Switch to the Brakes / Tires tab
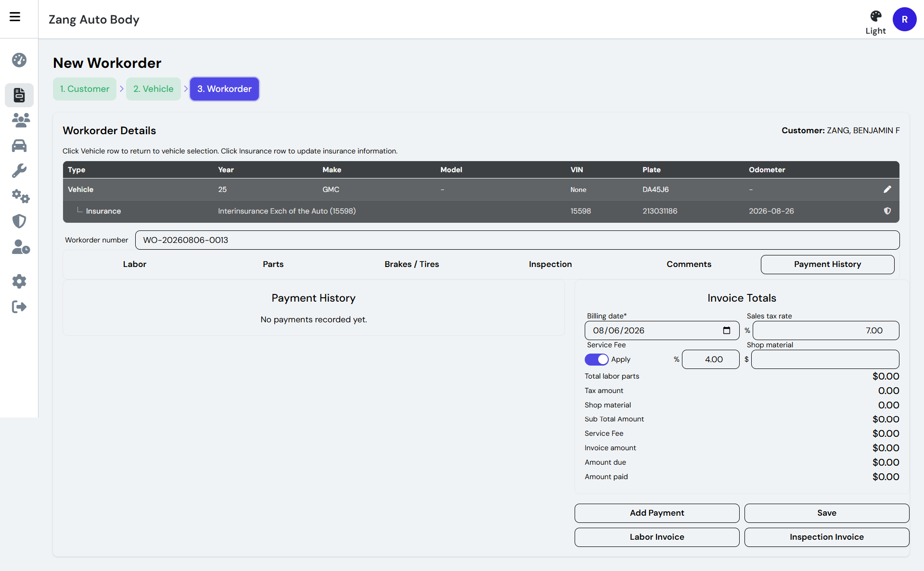The width and height of the screenshot is (924, 571). click(x=412, y=264)
